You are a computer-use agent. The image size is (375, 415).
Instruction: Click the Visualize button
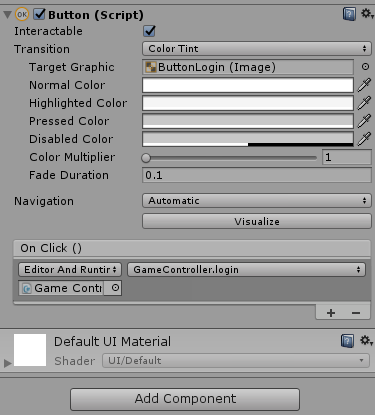click(x=257, y=221)
